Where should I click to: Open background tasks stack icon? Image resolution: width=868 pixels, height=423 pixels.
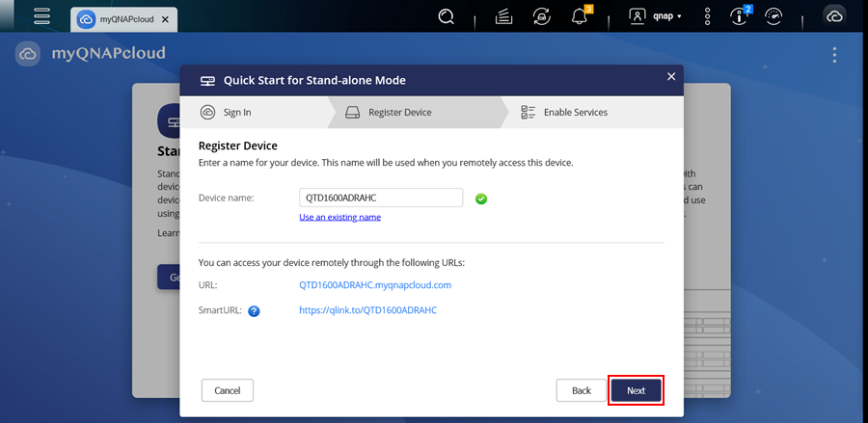pos(503,16)
